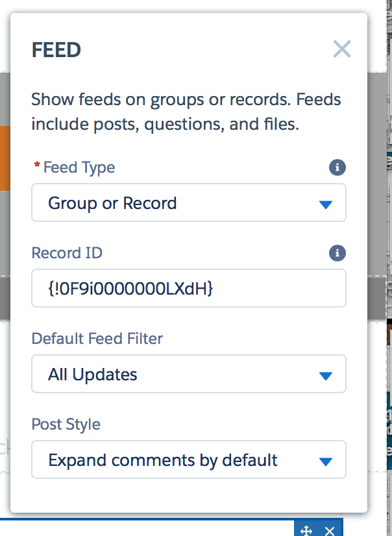Click the Post Style field label
Screen dimensions: 392x536
(x=66, y=424)
